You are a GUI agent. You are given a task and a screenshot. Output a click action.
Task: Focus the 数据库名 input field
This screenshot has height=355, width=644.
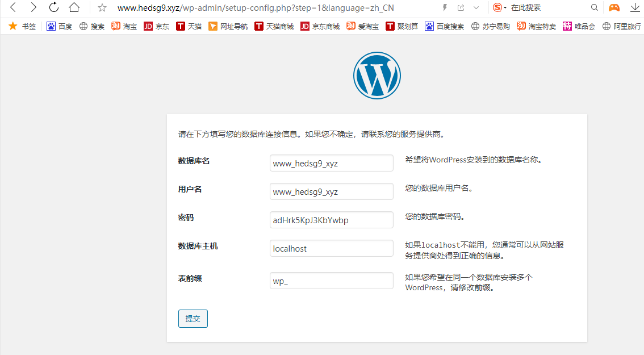pos(332,163)
